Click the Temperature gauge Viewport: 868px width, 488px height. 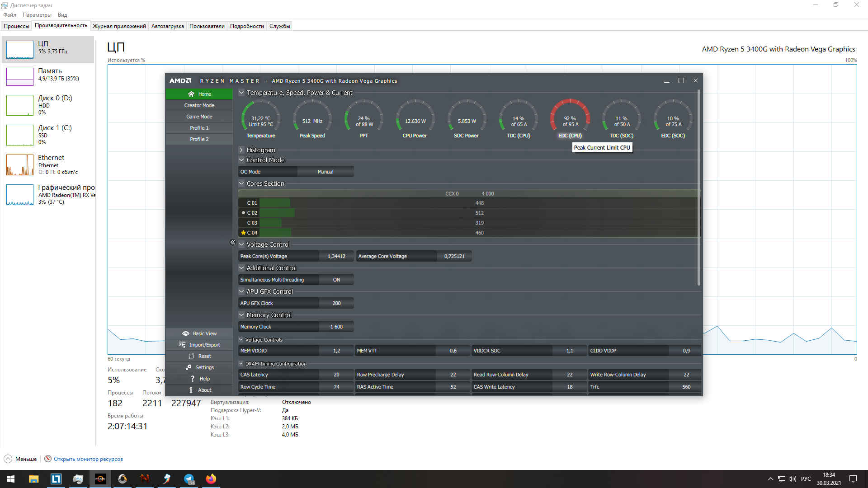[x=261, y=119]
